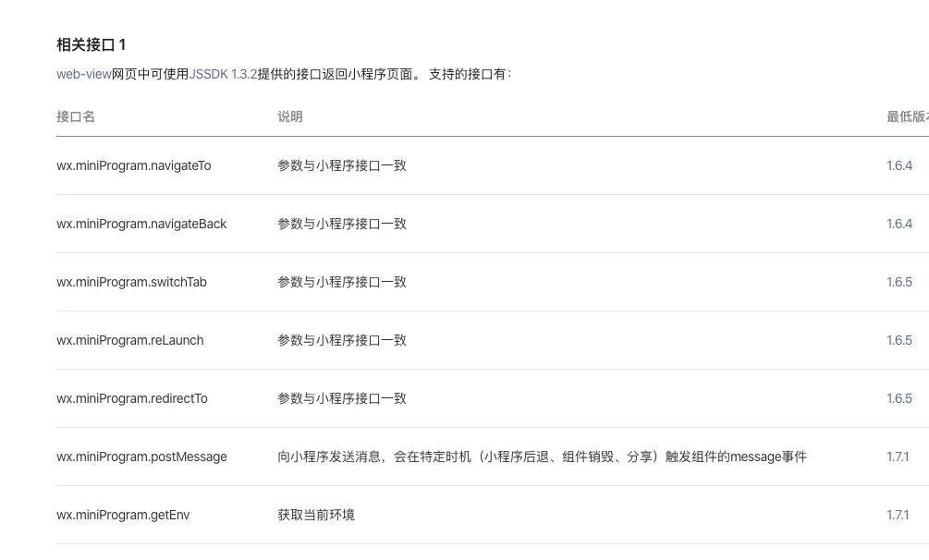Screen dimensions: 929x560
Task: Open version 1.6.5 link for switchTab
Action: point(898,282)
